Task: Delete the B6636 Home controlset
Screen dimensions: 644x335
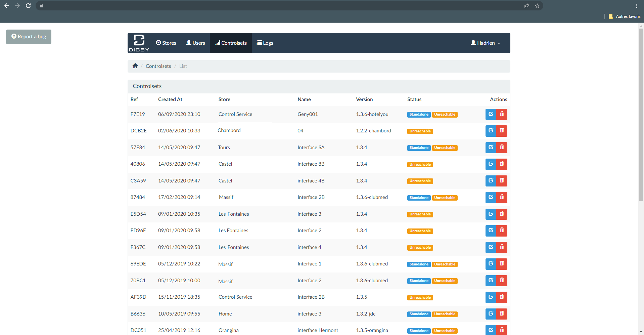Action: click(x=502, y=314)
